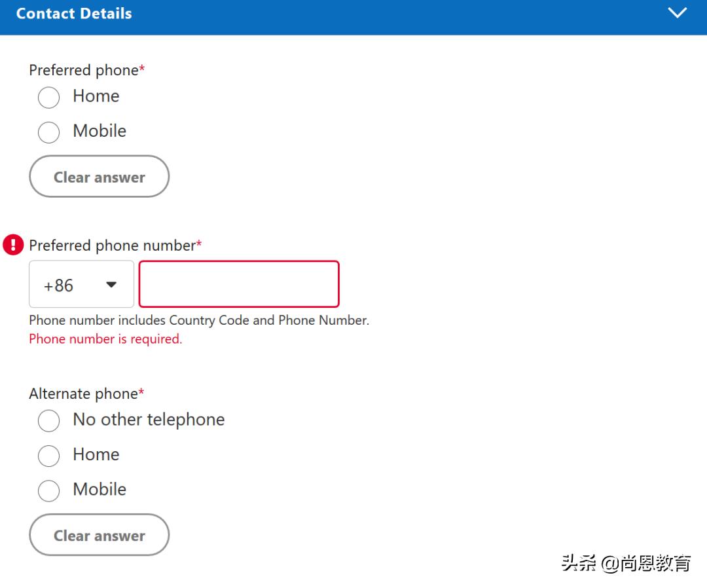Click the 'Preferred phone' question label
This screenshot has height=588, width=707.
(84, 70)
